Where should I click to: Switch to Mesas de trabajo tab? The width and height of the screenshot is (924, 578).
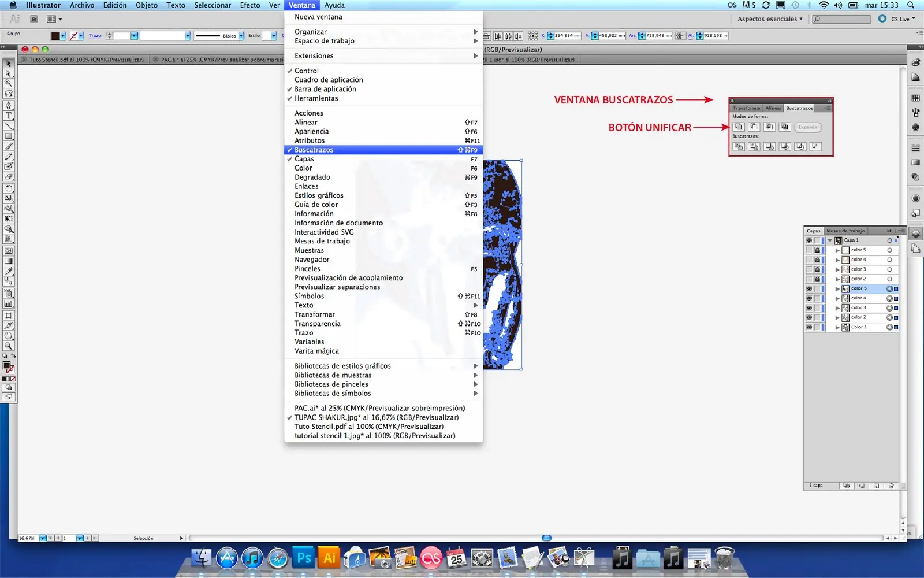pyautogui.click(x=845, y=231)
